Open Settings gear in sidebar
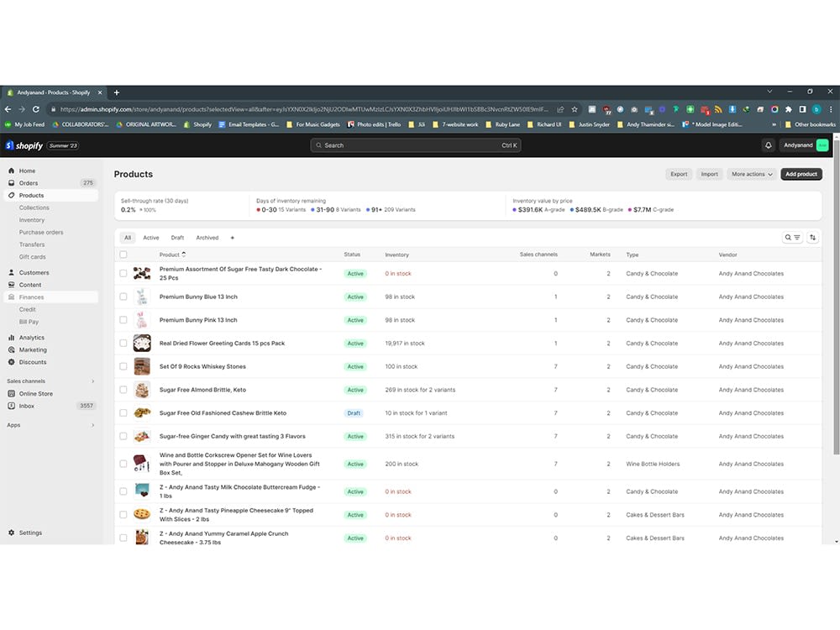This screenshot has height=630, width=840. point(11,533)
